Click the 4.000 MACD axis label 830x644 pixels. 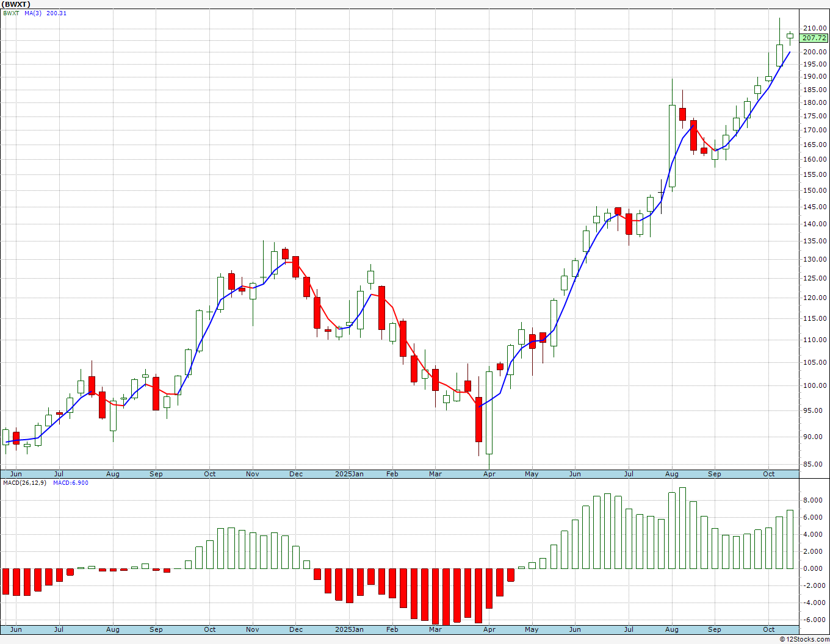coord(814,534)
